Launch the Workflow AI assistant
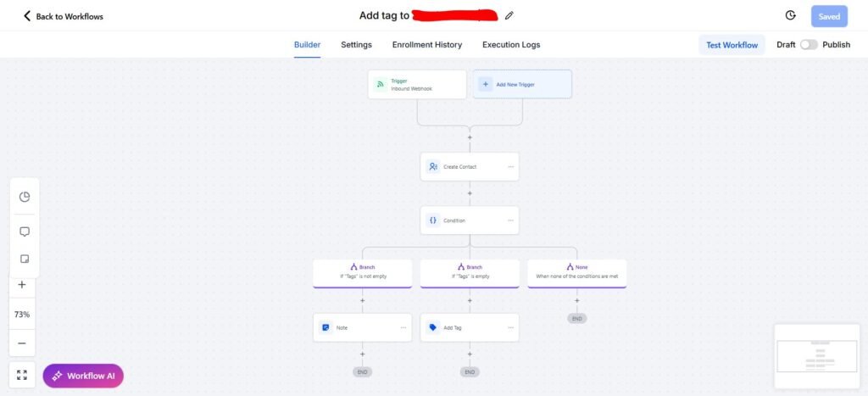Image resolution: width=868 pixels, height=396 pixels. pyautogui.click(x=83, y=376)
